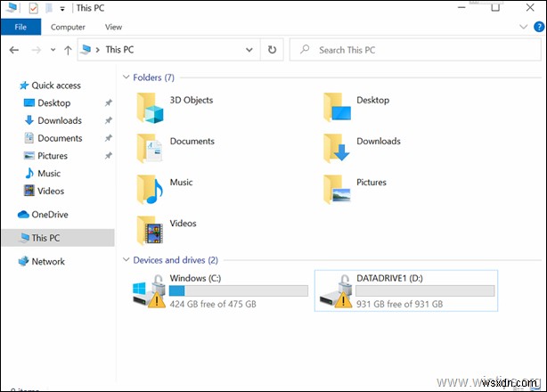Click the chevron before This PC in address bar

pos(98,50)
